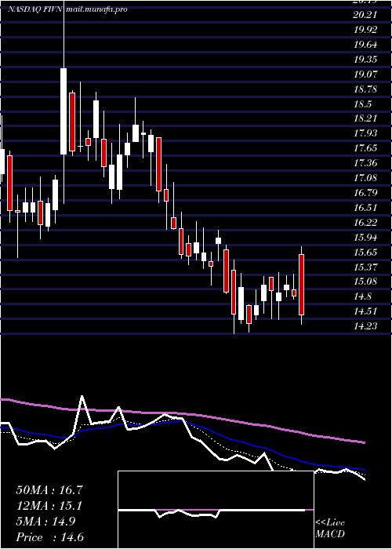The width and height of the screenshot is (392, 549).
Task: Select the 17.36 price axis label
Action: click(365, 163)
